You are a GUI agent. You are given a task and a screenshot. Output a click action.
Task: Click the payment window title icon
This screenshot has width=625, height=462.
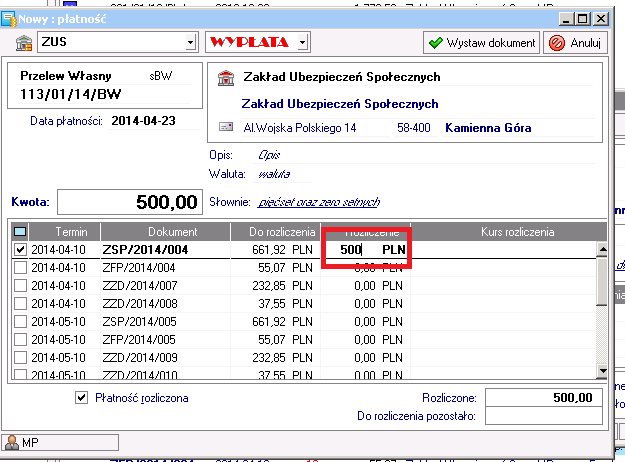[x=8, y=19]
